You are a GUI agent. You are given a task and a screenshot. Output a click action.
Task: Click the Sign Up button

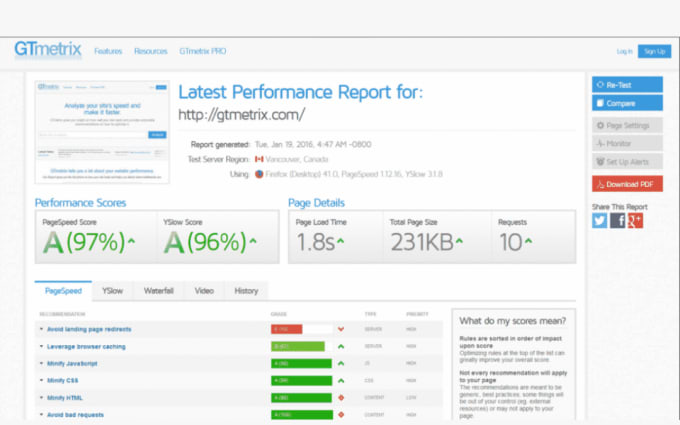pos(654,51)
